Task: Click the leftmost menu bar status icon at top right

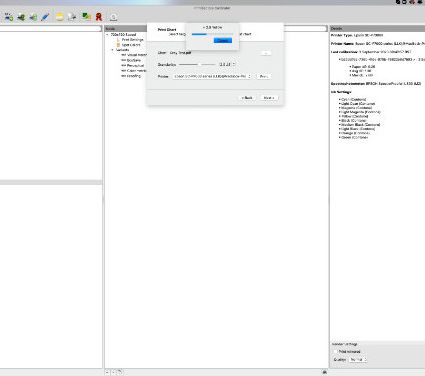Action: tap(398, 2)
